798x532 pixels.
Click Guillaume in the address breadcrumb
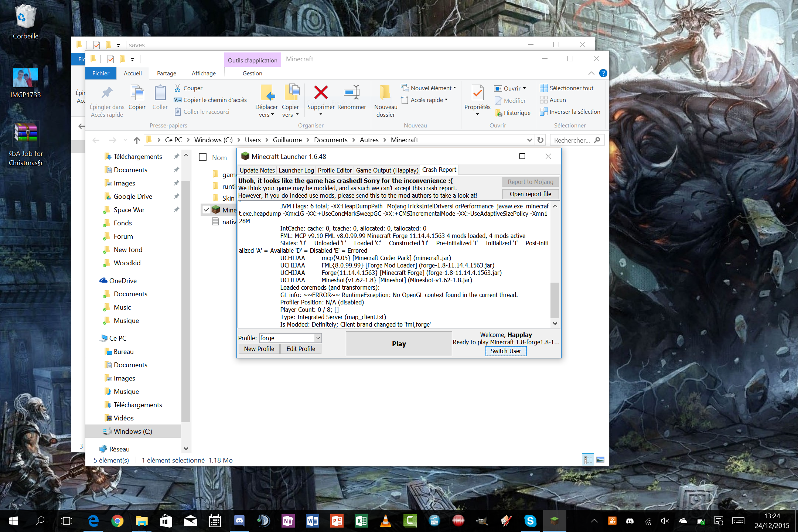tap(287, 140)
